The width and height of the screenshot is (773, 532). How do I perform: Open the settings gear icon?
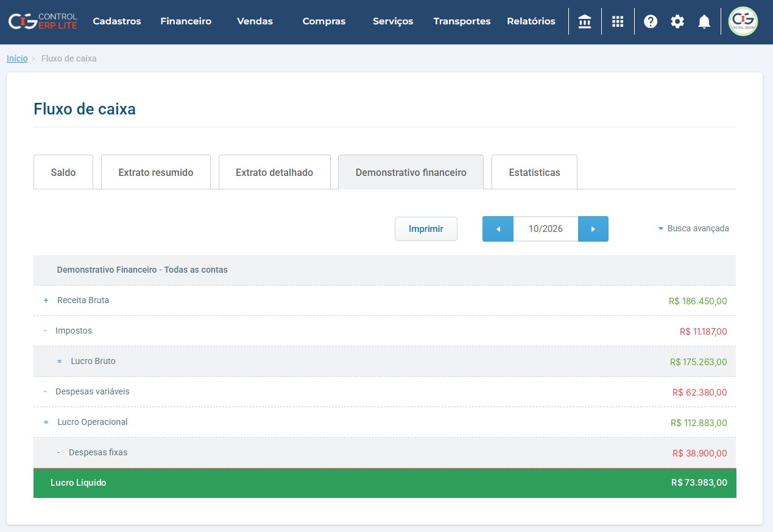click(677, 21)
